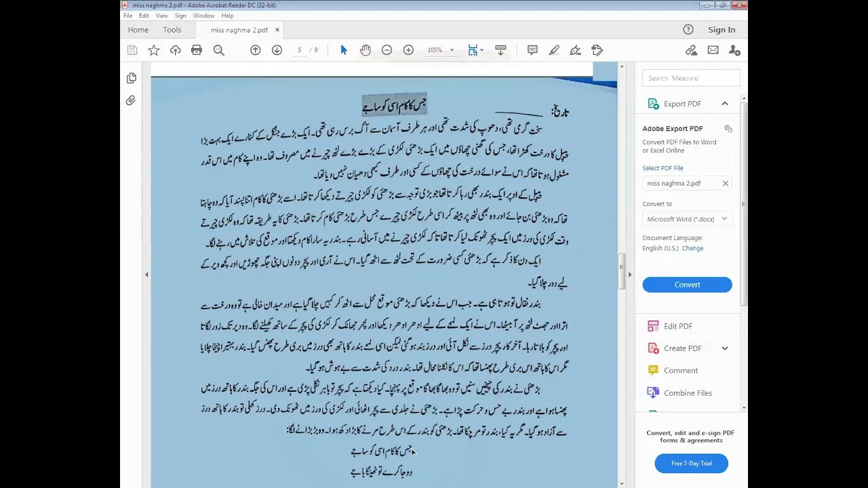Open the Help menu

click(228, 16)
